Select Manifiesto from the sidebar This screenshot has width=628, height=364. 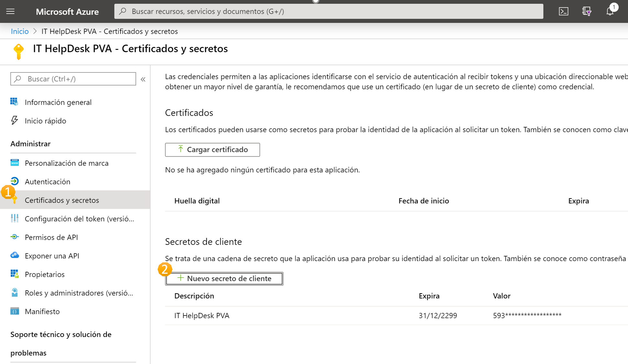pos(42,311)
